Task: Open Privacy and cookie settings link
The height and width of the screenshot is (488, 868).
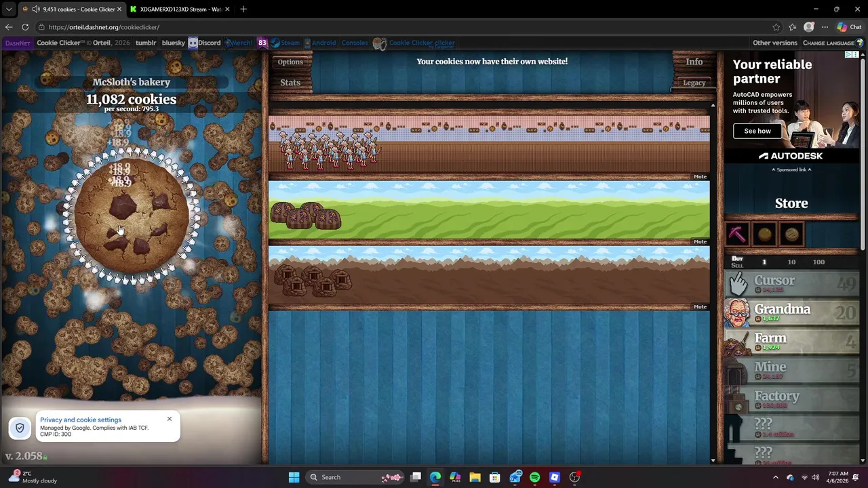Action: coord(81,420)
